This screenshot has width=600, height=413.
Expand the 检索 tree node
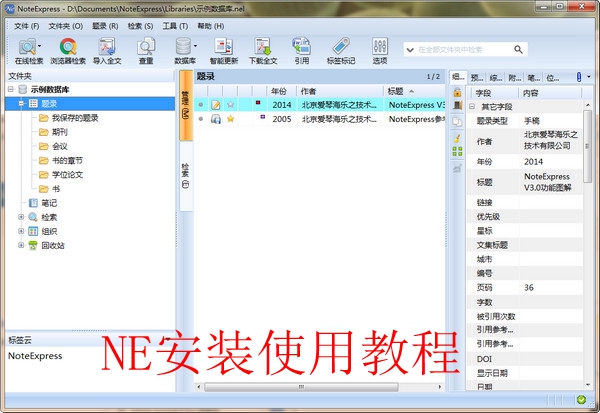(x=21, y=217)
